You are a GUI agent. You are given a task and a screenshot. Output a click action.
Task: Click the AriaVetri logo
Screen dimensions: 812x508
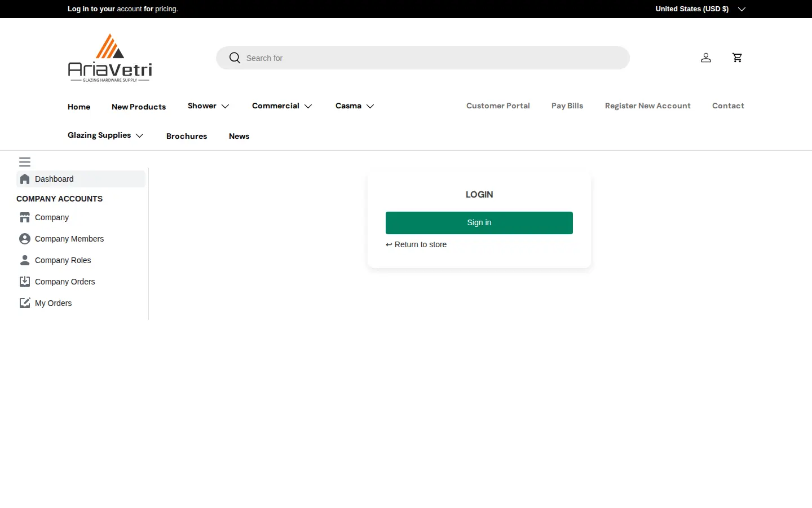(110, 58)
